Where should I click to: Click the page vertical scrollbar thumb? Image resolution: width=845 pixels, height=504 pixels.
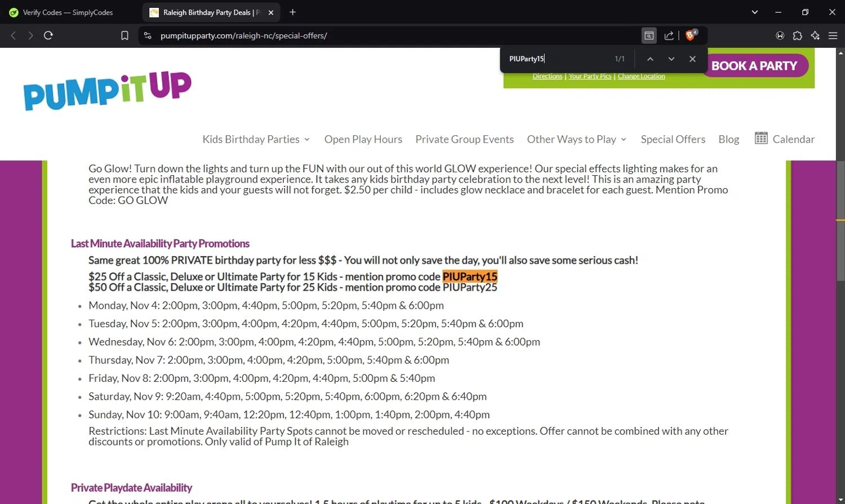[x=840, y=220]
